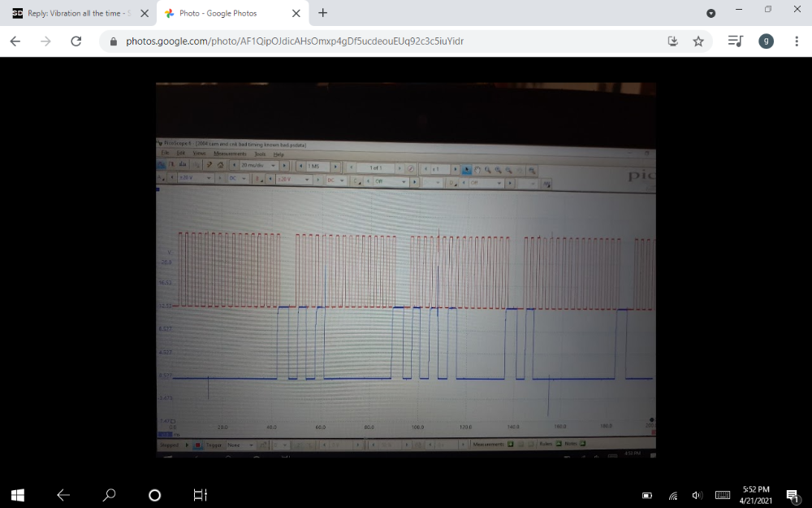Open the Windows Start menu
This screenshot has width=812, height=508.
17,494
